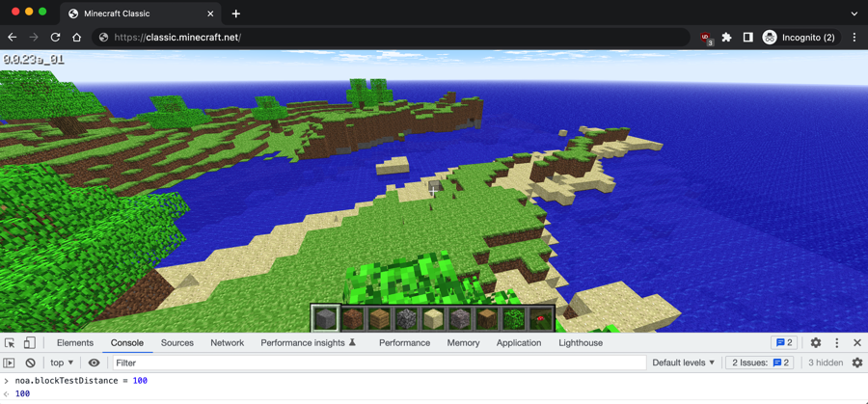The height and width of the screenshot is (404, 868).
Task: Select the sand block in the hotbar
Action: point(433,319)
